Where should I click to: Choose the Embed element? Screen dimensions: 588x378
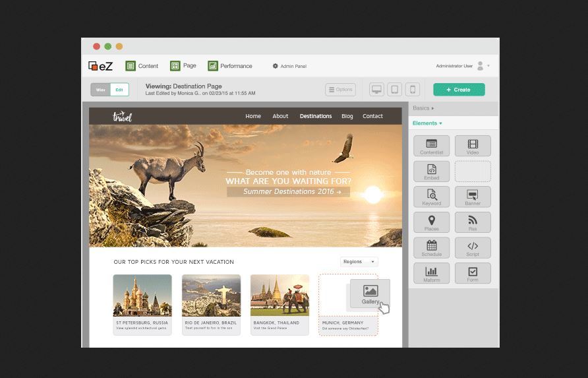pyautogui.click(x=431, y=172)
